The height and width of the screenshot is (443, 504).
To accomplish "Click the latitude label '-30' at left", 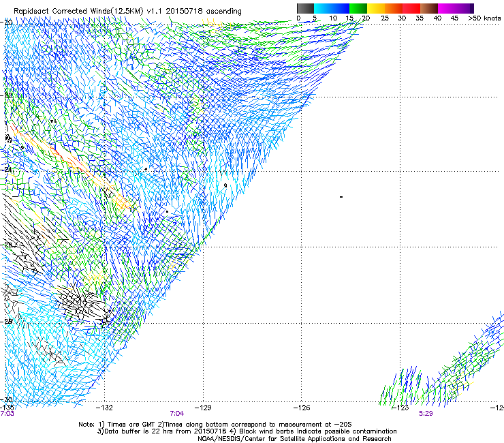I will (6, 400).
